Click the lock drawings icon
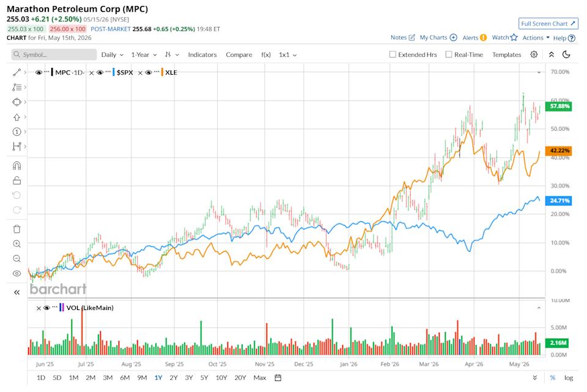The height and width of the screenshot is (392, 587). tap(17, 180)
